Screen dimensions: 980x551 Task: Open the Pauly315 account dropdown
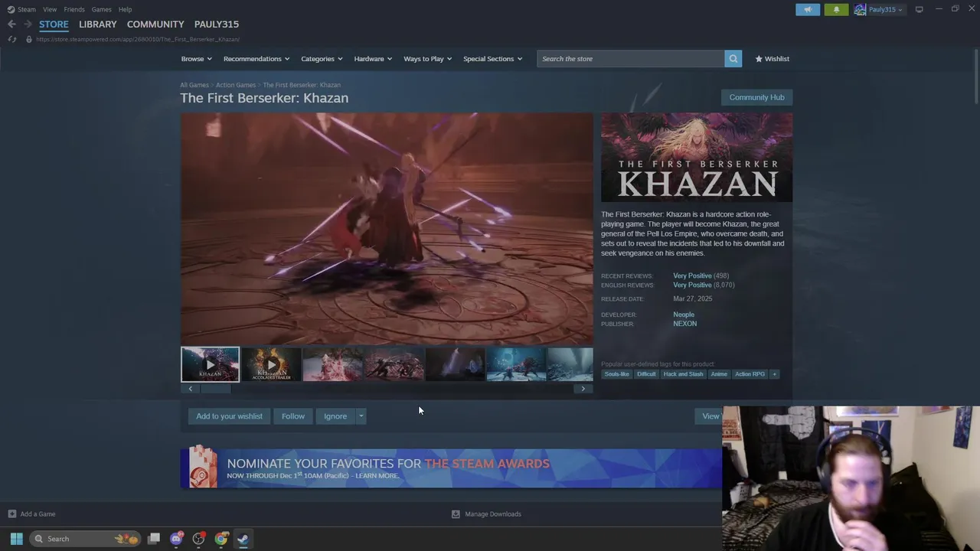click(885, 9)
